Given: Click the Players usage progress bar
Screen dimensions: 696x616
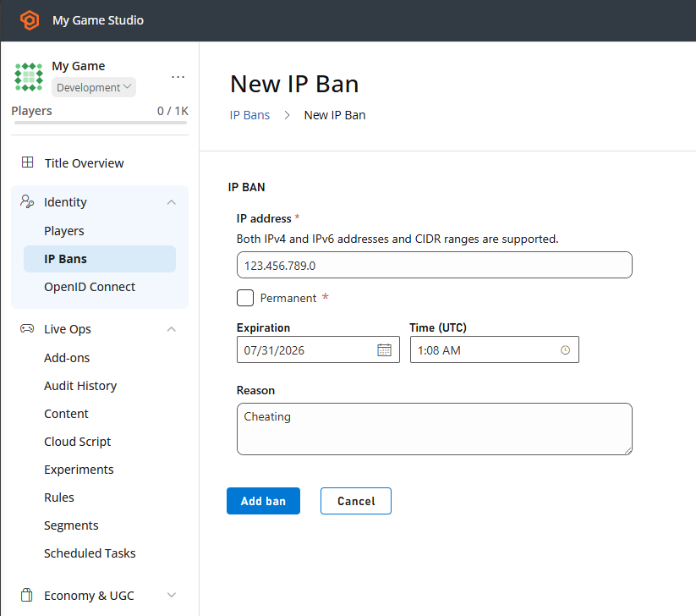Looking at the screenshot, I should pos(101,123).
